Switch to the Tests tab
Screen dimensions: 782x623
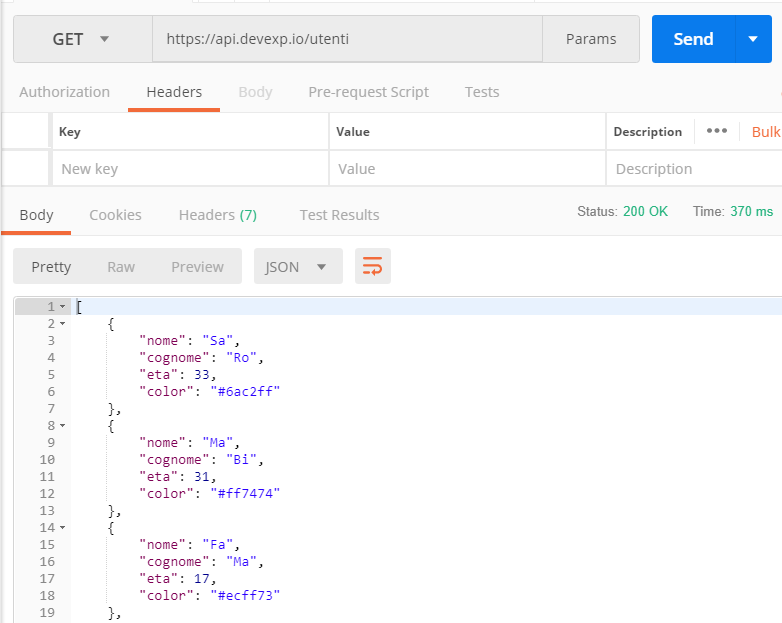click(482, 92)
